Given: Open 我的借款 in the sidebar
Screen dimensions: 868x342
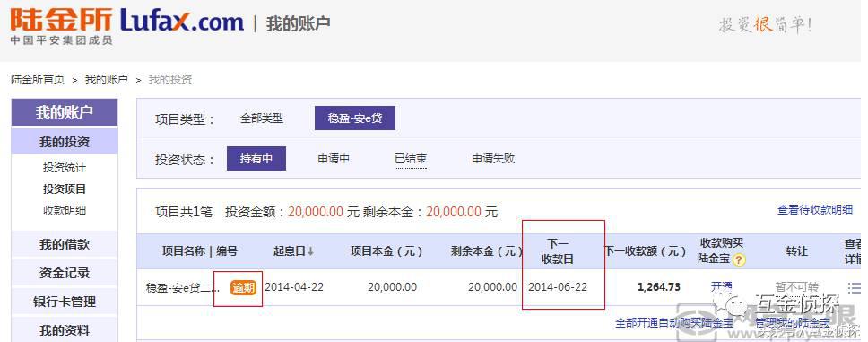Looking at the screenshot, I should point(65,244).
